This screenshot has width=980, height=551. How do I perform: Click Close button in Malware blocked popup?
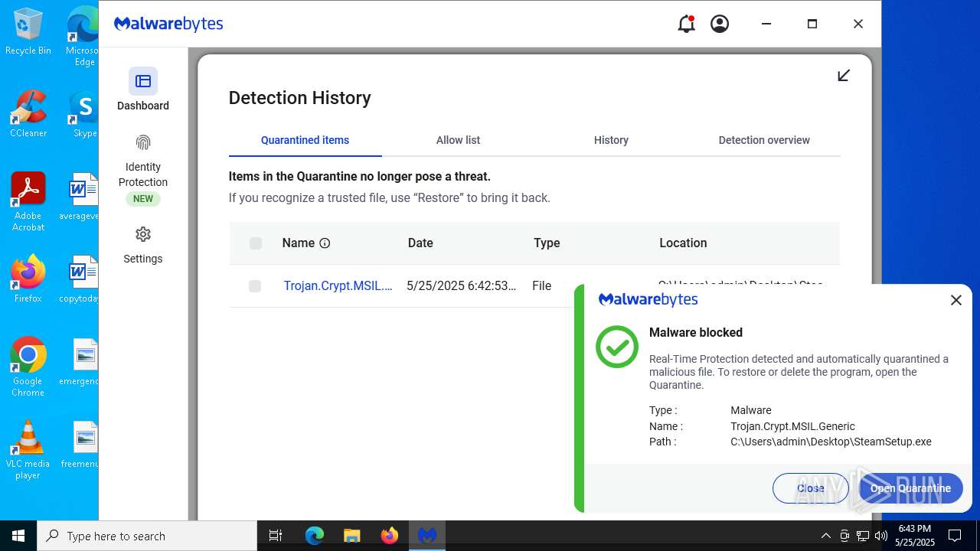point(810,488)
